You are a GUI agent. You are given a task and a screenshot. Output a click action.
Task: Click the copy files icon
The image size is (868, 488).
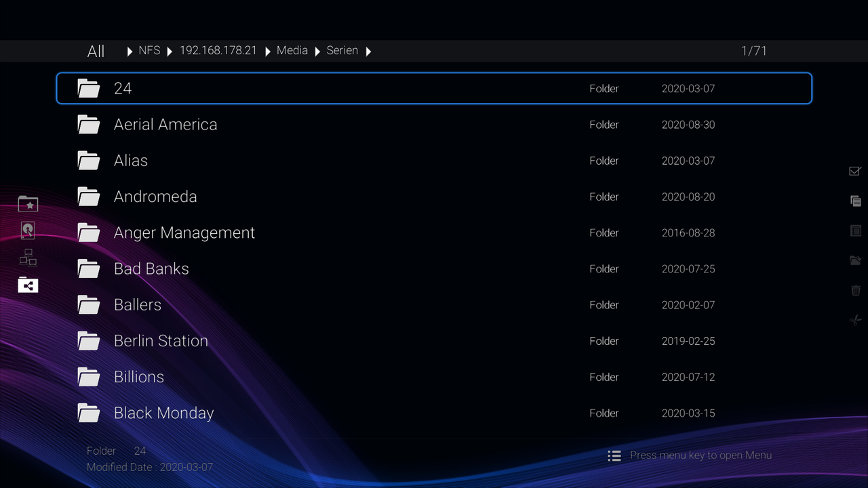855,201
